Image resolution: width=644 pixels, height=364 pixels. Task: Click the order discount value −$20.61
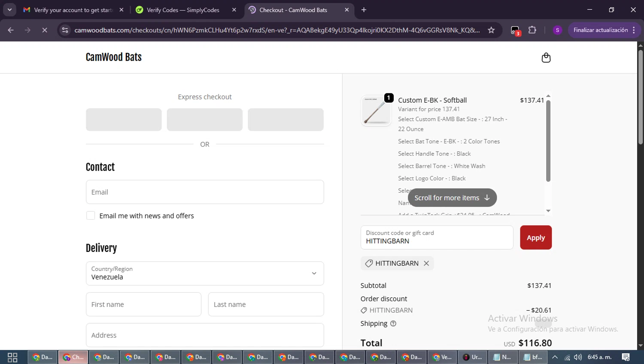pos(539,310)
